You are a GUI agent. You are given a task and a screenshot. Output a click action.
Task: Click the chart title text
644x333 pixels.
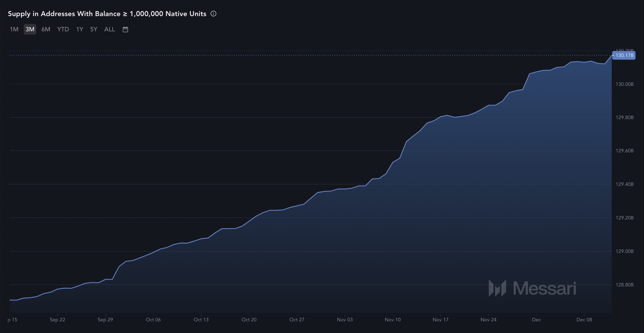pos(107,14)
